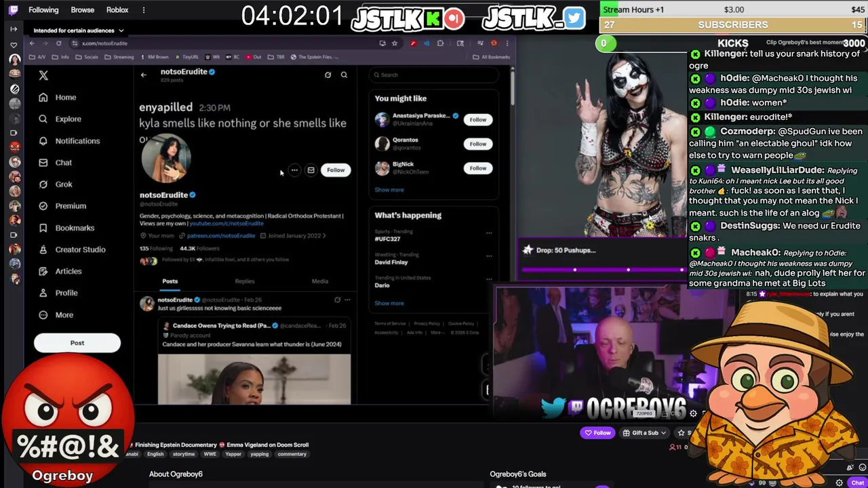Open the chat settings gear icon
The image size is (868, 488).
(840, 483)
